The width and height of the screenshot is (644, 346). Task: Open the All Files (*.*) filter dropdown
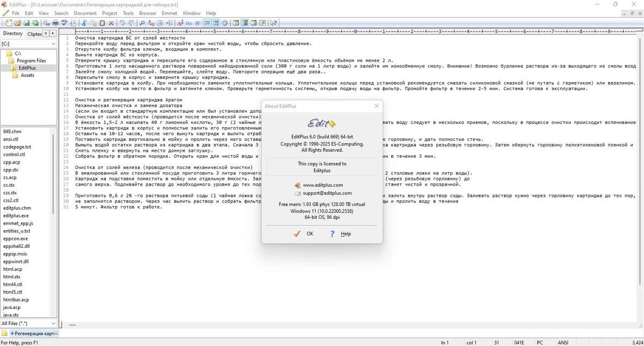click(x=28, y=323)
